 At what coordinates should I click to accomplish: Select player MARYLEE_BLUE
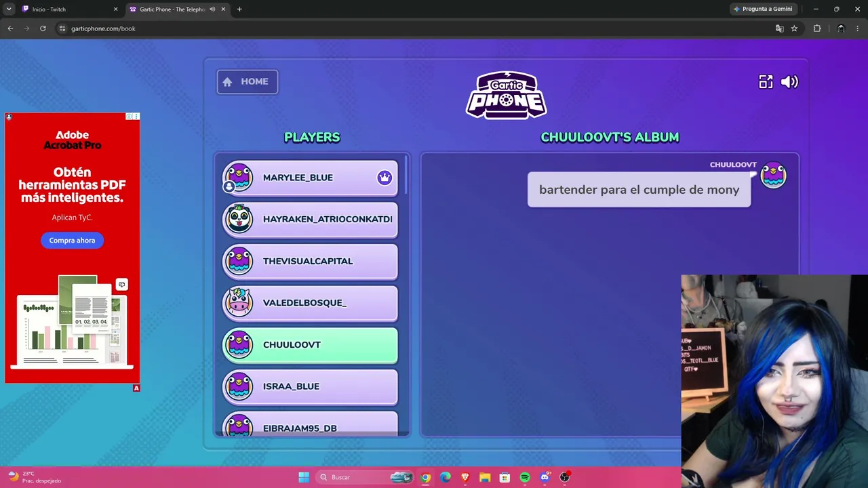(x=310, y=178)
